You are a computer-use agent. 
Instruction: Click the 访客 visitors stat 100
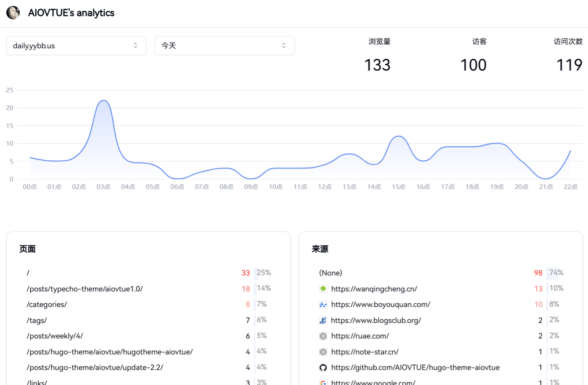coord(473,65)
